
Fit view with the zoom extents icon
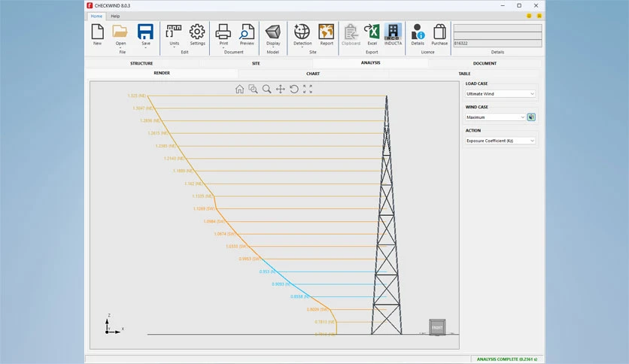(308, 89)
